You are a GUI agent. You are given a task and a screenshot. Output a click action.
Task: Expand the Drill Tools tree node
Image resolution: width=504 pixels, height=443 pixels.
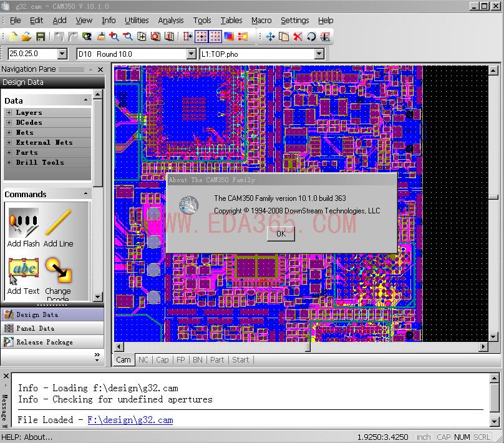tap(9, 162)
